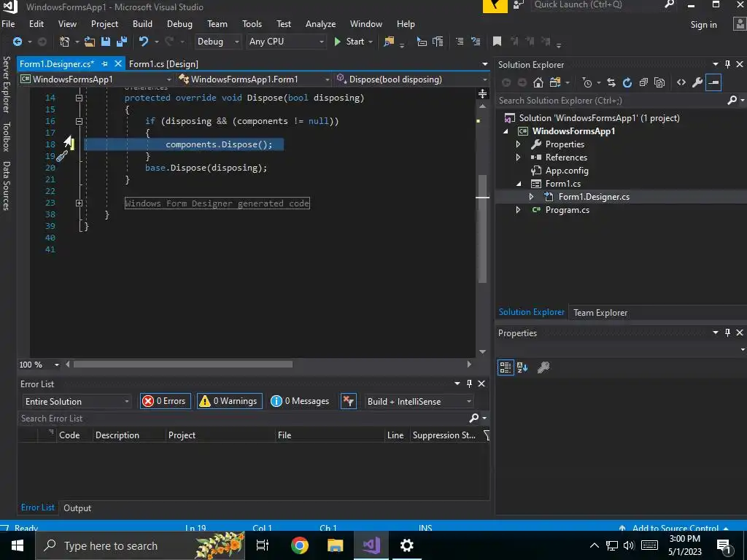The height and width of the screenshot is (560, 747).
Task: Open the Tools menu
Action: 252,24
